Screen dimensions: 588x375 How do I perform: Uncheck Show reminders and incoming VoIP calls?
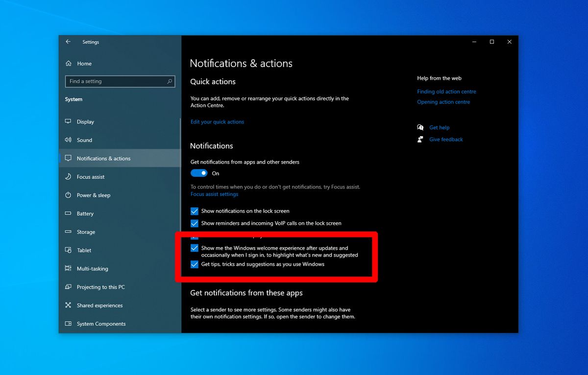(x=195, y=223)
